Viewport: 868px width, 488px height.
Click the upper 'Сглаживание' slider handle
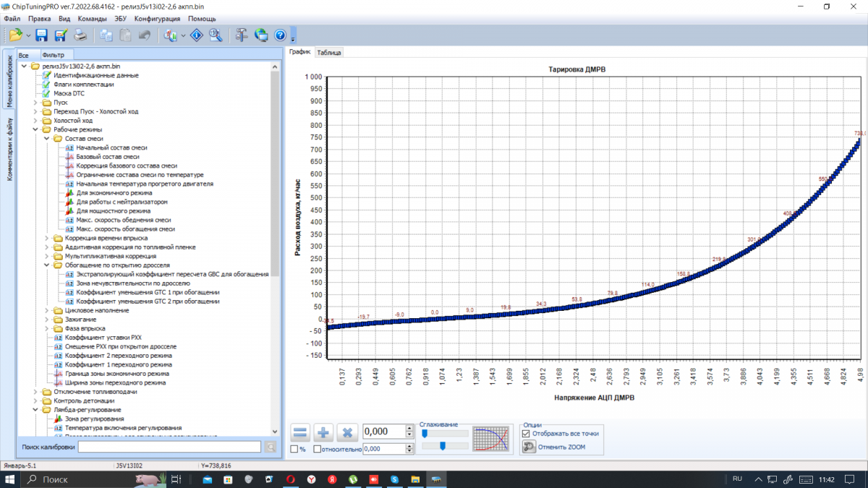(x=425, y=433)
